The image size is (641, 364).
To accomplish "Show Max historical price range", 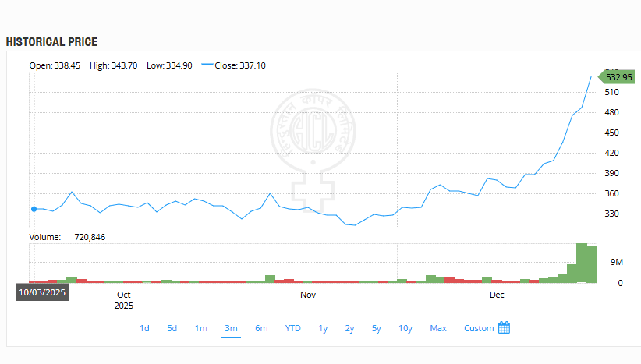I will pos(438,328).
